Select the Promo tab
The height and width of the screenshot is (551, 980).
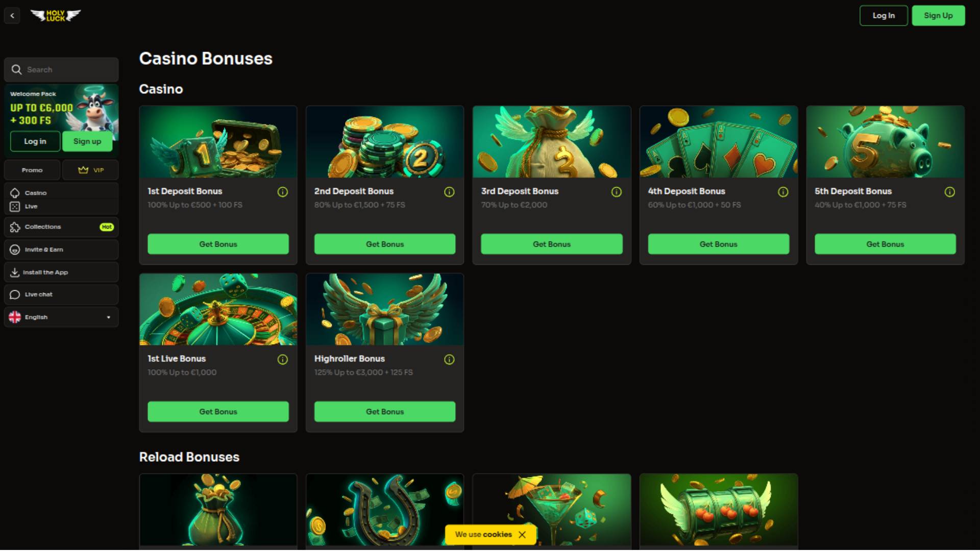32,170
